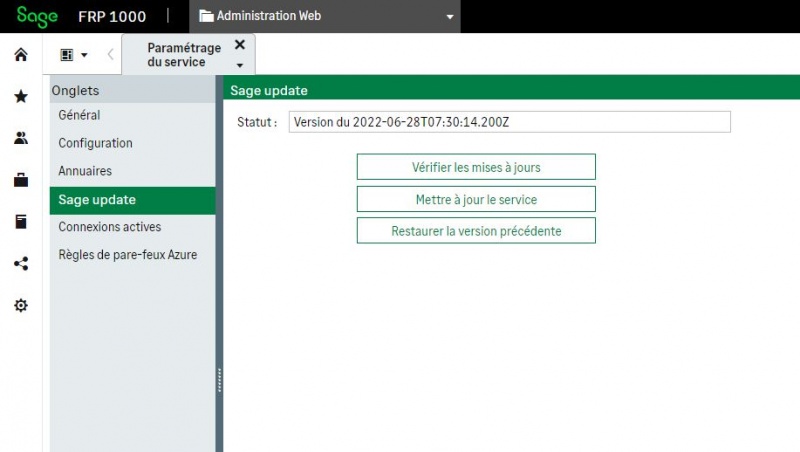Viewport: 800px width, 452px height.
Task: Click Vérifier les mises à jours button
Action: point(476,167)
